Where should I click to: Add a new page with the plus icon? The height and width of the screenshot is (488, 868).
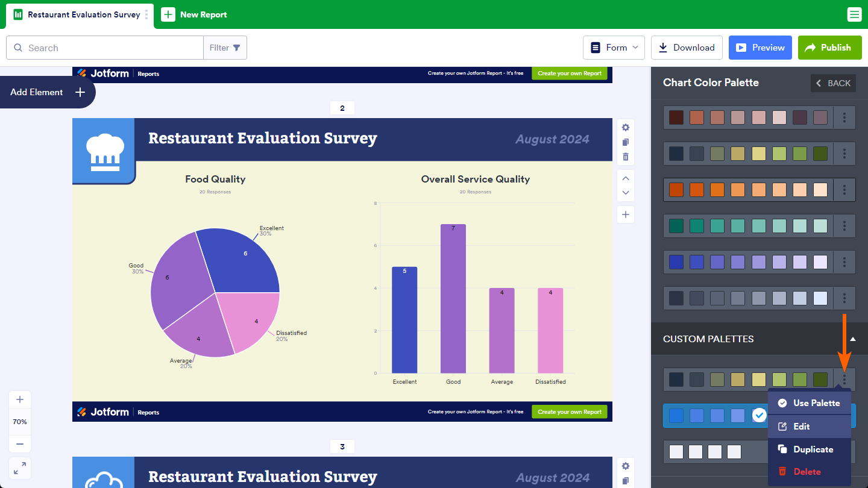626,214
